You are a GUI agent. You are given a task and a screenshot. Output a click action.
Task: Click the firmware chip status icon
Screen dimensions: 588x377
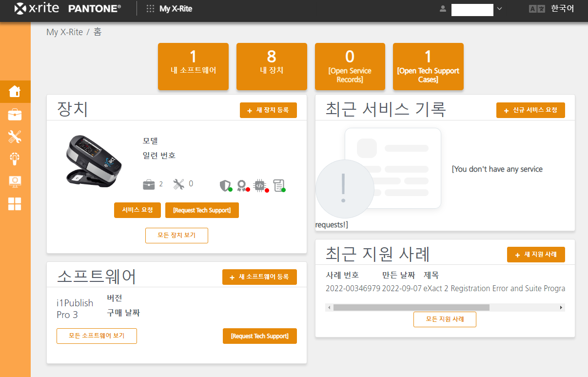(261, 185)
